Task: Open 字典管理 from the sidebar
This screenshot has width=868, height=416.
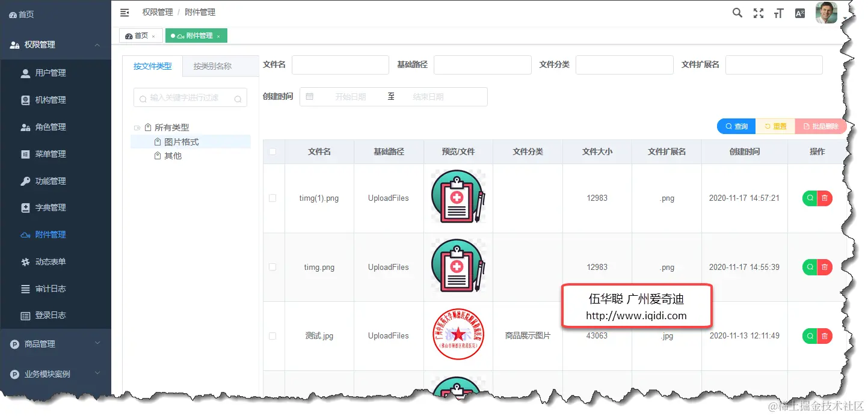Action: pos(55,208)
